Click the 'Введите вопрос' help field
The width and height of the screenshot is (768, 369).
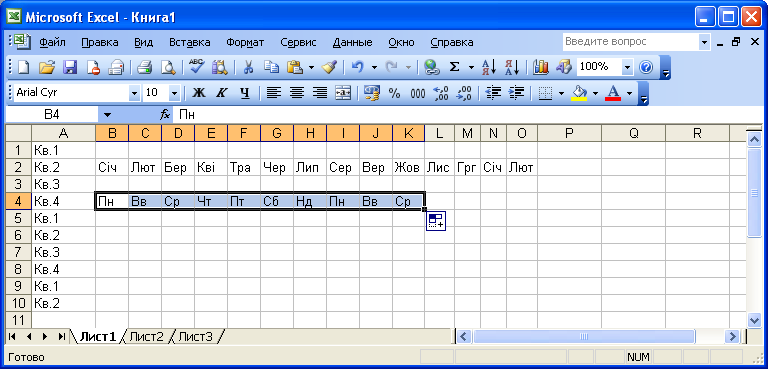pyautogui.click(x=631, y=43)
